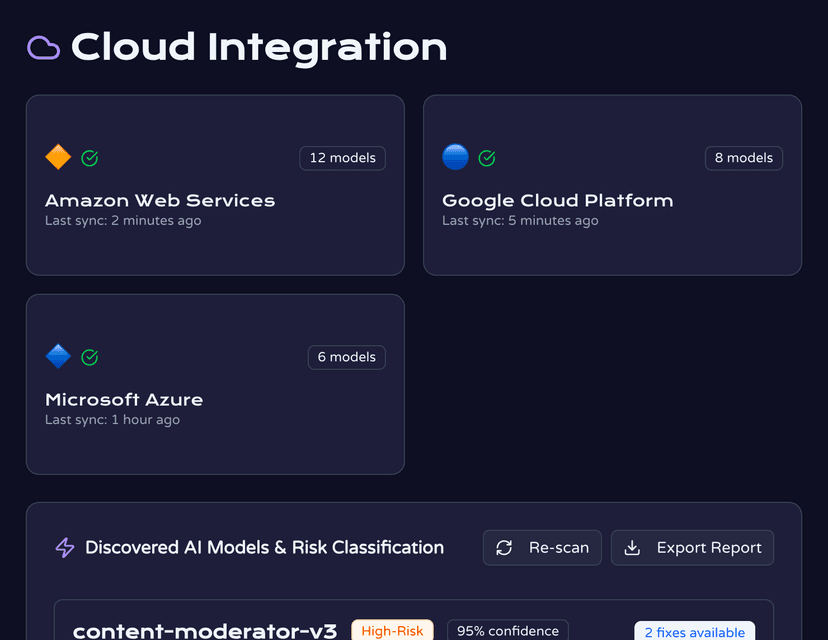Click the cloud icon beside Cloud Integration

(43, 48)
